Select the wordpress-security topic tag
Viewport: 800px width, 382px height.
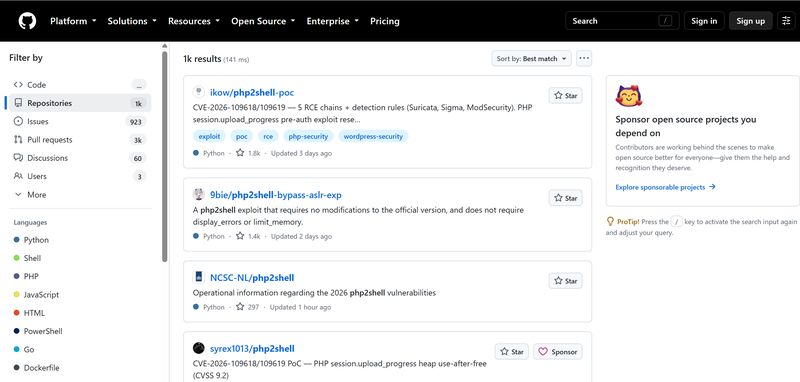373,136
